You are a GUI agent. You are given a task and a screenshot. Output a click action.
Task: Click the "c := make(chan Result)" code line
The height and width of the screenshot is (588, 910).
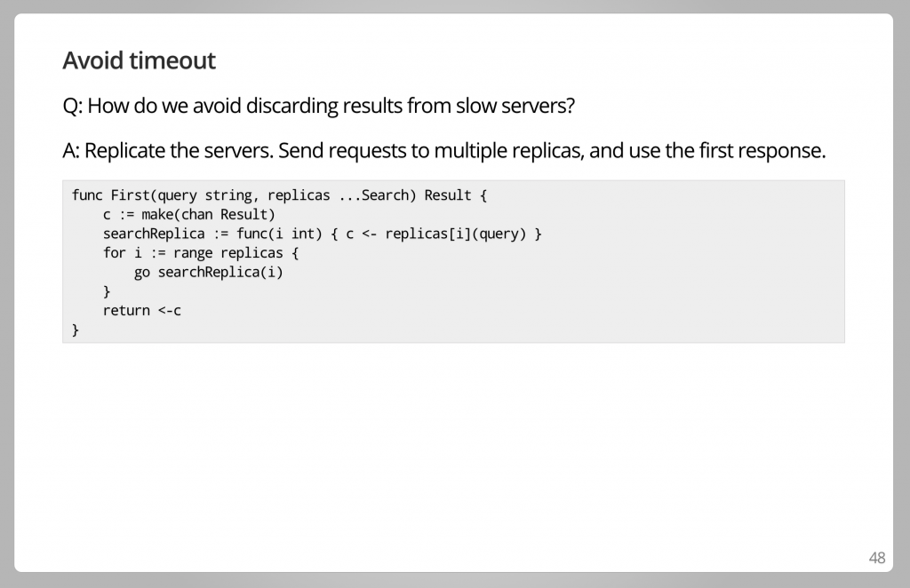(x=189, y=214)
